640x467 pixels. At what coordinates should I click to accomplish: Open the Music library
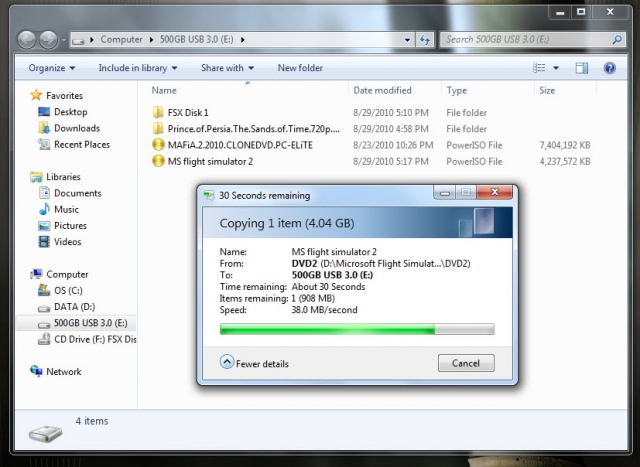[66, 209]
